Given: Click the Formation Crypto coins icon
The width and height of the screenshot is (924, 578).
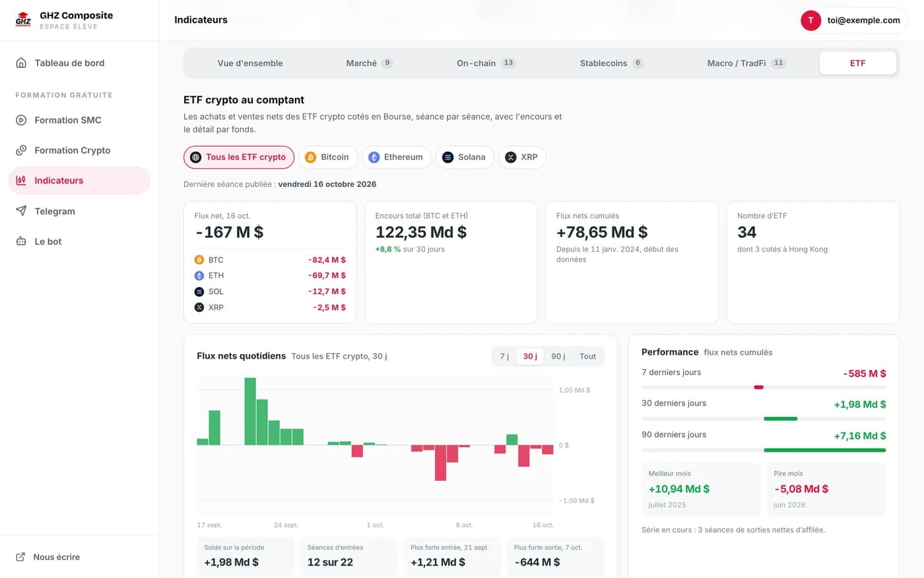Looking at the screenshot, I should point(21,151).
